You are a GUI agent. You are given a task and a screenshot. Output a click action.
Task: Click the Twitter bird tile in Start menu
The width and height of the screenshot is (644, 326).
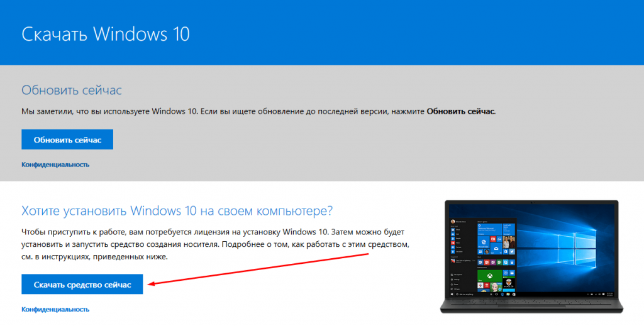coord(512,251)
